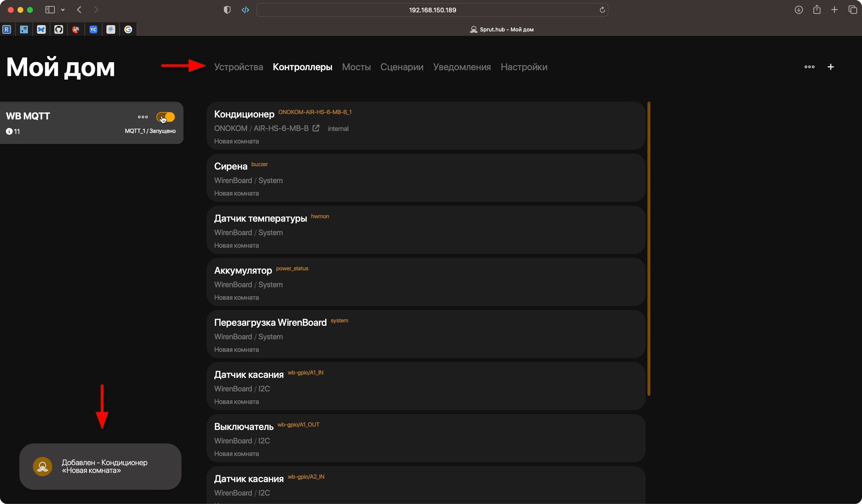Open WB MQTT controller three-dots menu
Screen dimensions: 862x504
click(x=143, y=117)
